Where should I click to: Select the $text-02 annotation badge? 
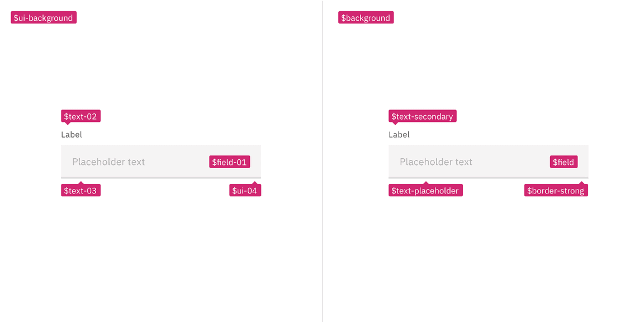(x=80, y=116)
